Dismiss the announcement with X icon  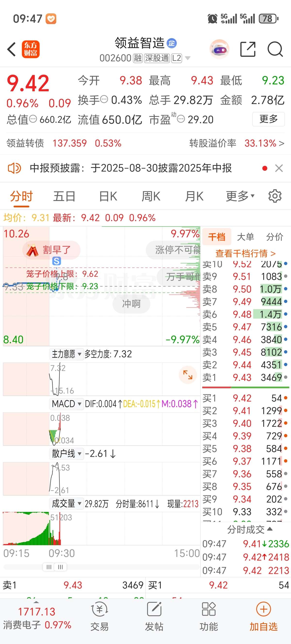(x=279, y=168)
